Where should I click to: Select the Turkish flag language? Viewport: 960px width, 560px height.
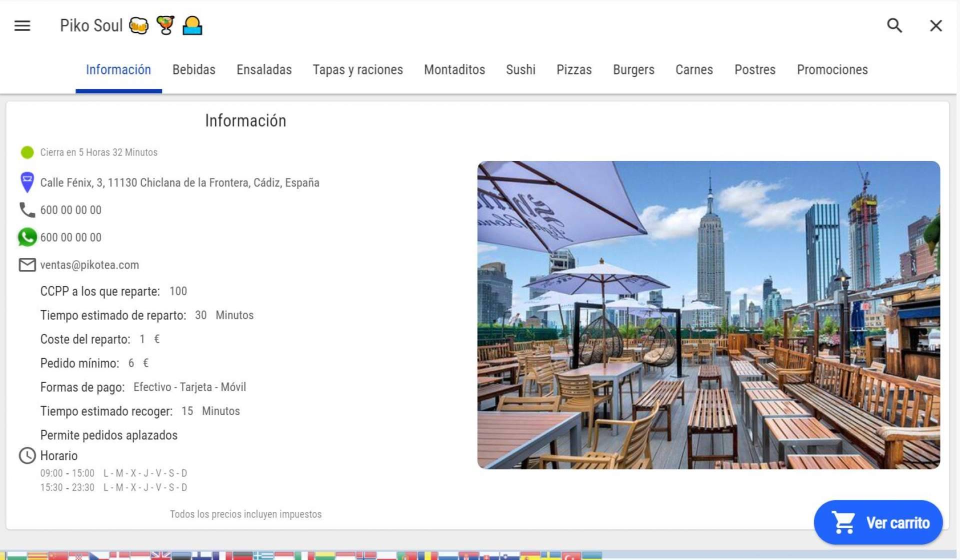click(570, 556)
